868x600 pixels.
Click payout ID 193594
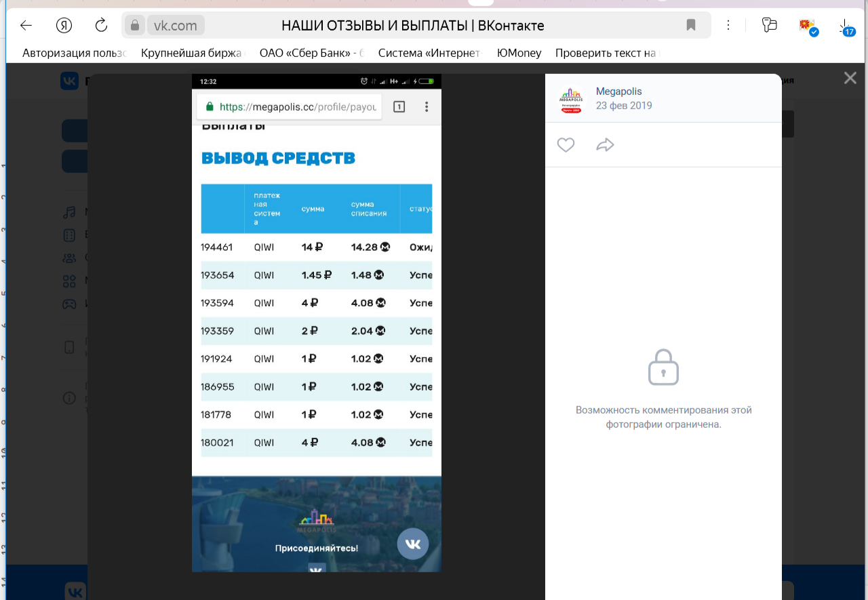click(x=217, y=303)
